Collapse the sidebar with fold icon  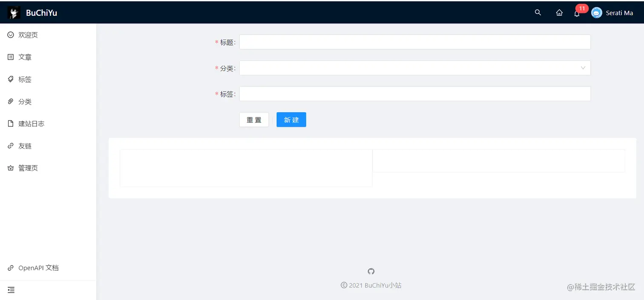(11, 290)
